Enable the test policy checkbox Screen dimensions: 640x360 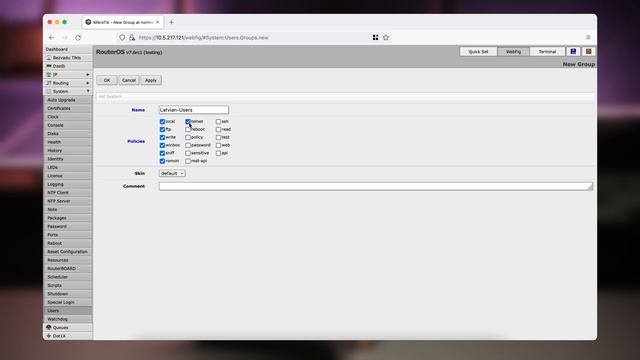tap(218, 138)
